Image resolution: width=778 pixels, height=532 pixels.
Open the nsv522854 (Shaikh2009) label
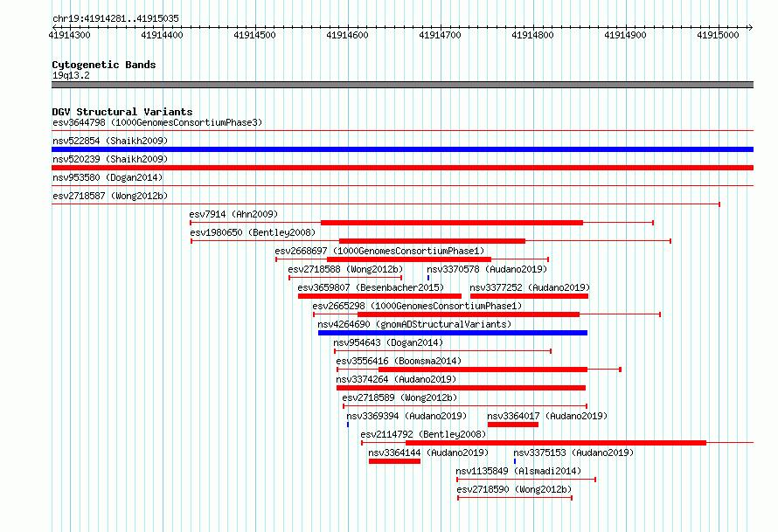point(110,141)
